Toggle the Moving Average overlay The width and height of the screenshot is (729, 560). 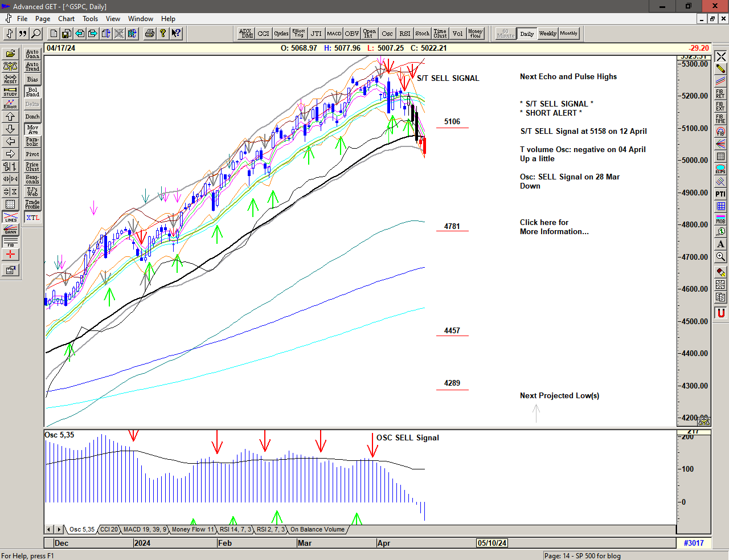32,129
